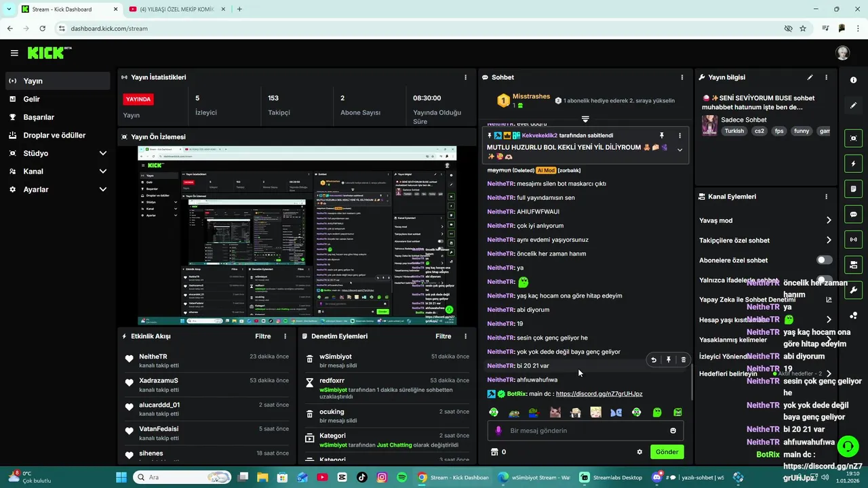The image size is (868, 488).
Task: Click the stream preview thumbnail
Action: click(297, 235)
